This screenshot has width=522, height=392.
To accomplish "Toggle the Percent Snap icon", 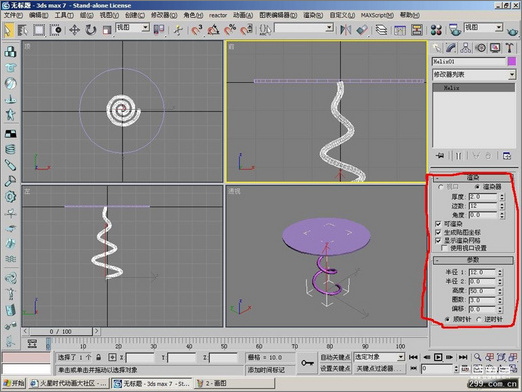I will coord(230,30).
